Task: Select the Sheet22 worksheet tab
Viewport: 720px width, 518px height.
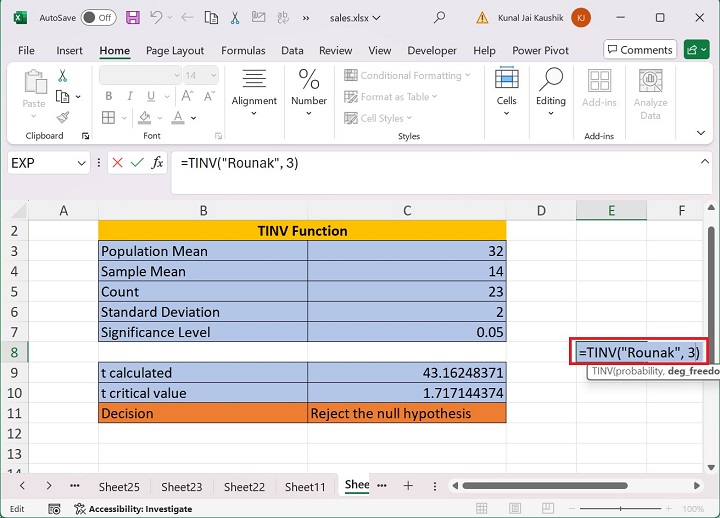Action: [243, 487]
